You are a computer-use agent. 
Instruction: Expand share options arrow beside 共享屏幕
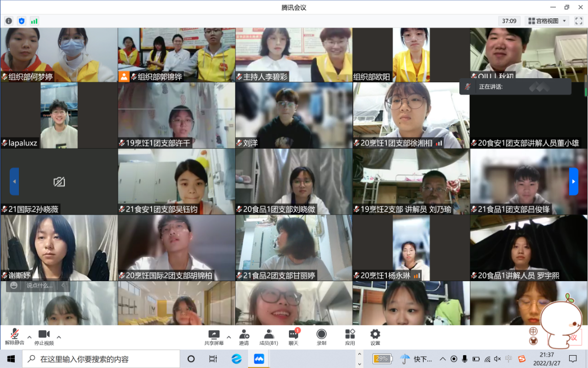tap(229, 337)
